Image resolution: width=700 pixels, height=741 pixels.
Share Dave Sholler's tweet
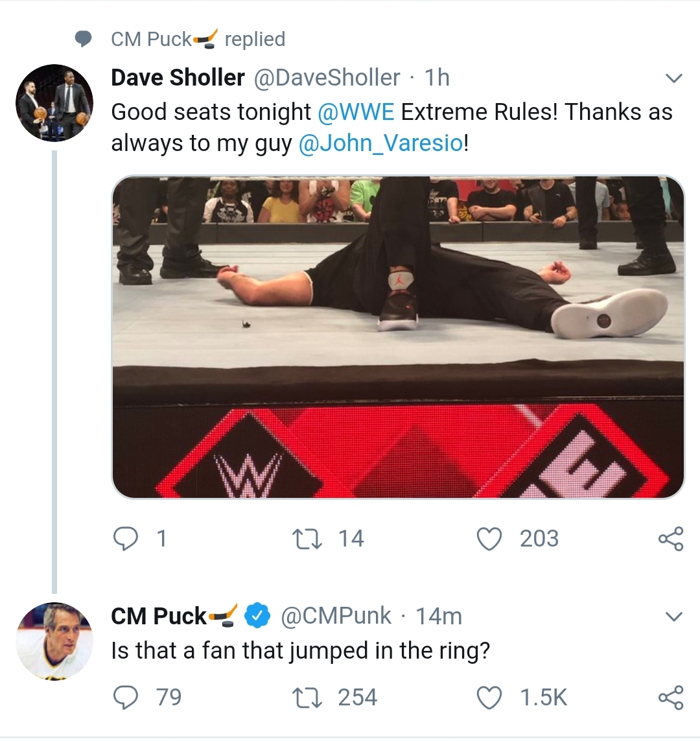click(671, 539)
